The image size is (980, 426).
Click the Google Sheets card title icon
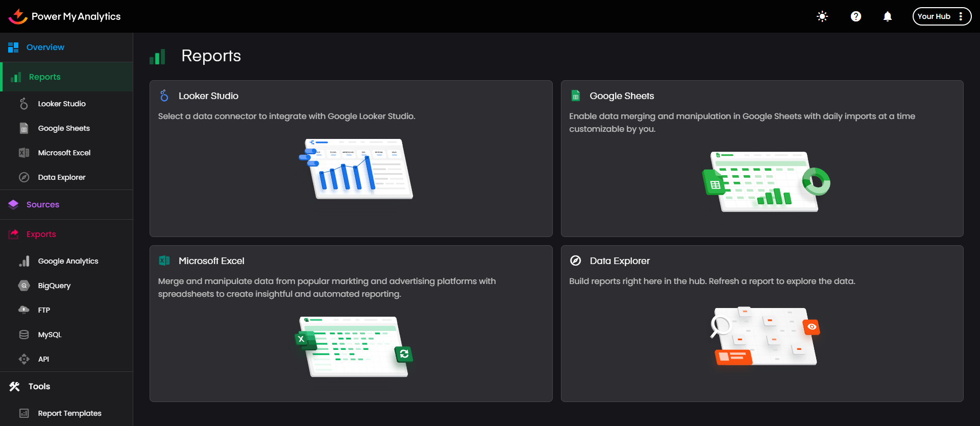576,96
